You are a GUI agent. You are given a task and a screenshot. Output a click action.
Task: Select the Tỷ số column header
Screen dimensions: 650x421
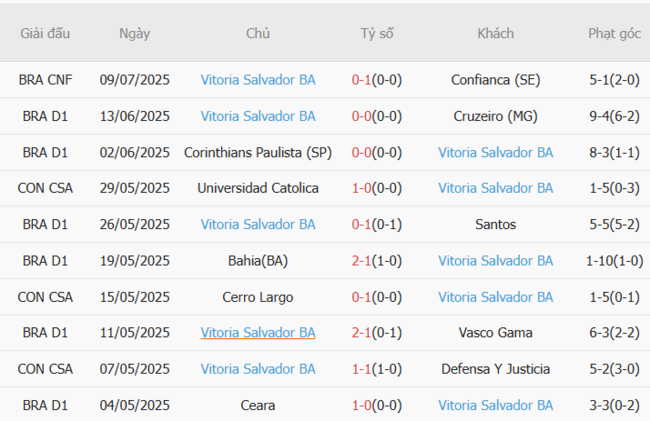pos(377,33)
